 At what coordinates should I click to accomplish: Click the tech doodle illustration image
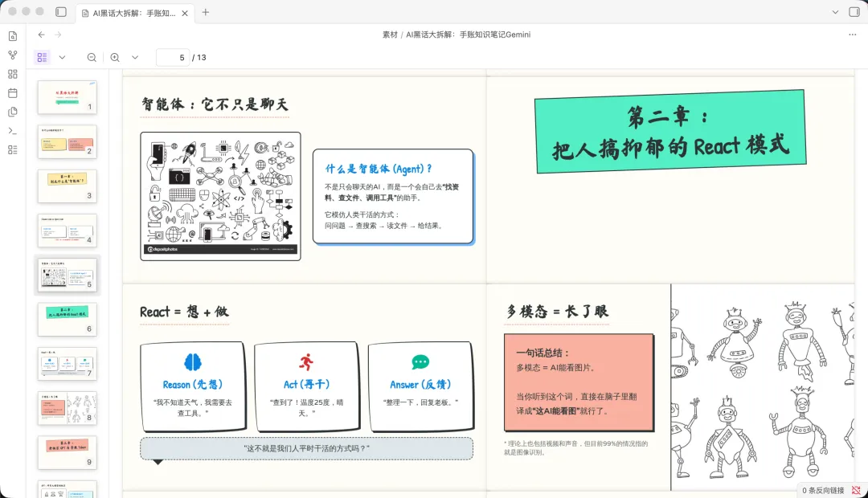click(220, 196)
